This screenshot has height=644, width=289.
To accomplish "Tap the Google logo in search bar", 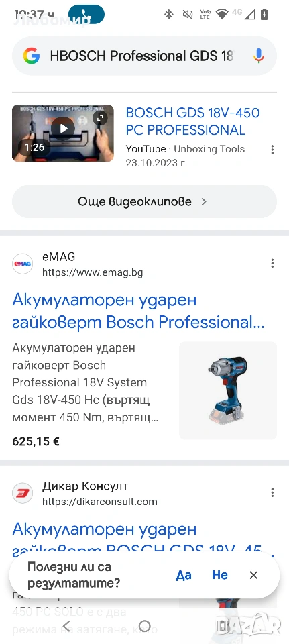I will coord(32,56).
